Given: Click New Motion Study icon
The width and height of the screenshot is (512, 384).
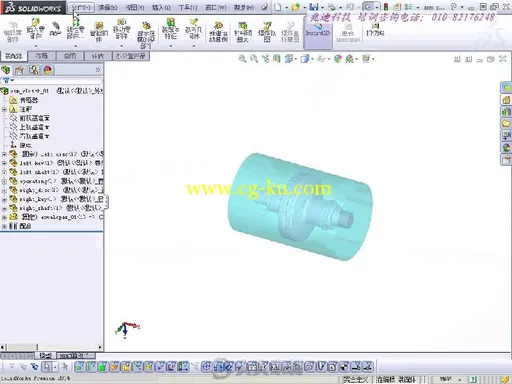Looking at the screenshot, I should coord(218,25).
